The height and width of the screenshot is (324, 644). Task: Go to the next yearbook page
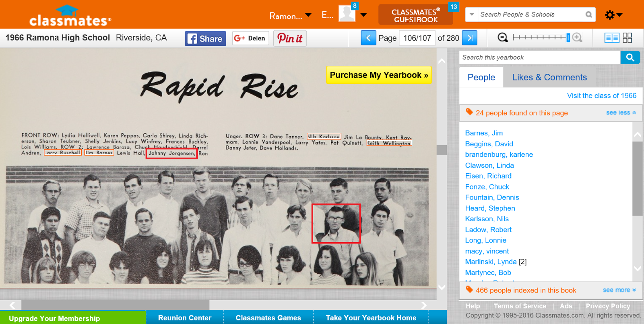(x=469, y=38)
